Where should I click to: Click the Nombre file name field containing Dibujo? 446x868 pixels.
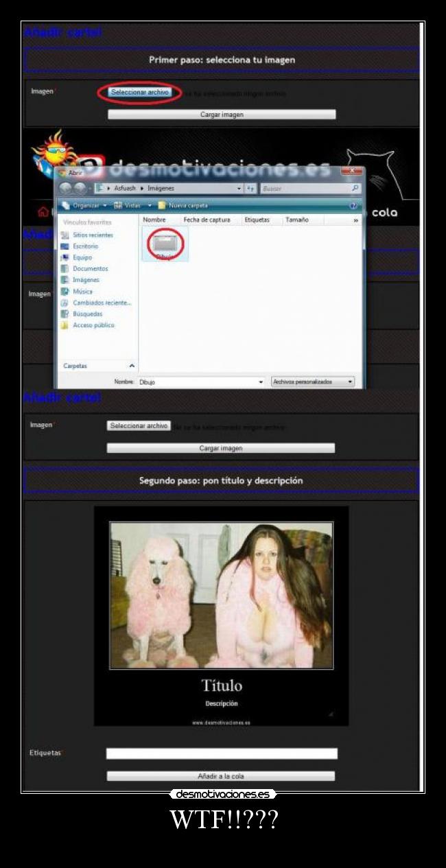(201, 382)
